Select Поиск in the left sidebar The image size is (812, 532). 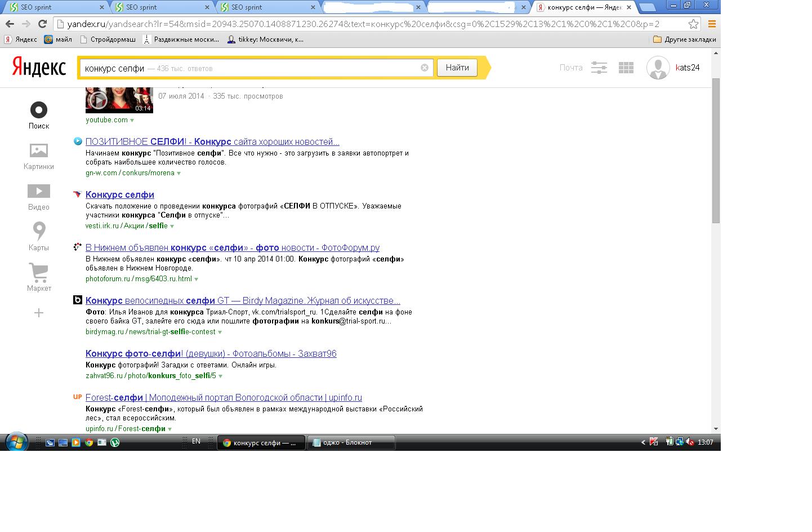tap(39, 116)
